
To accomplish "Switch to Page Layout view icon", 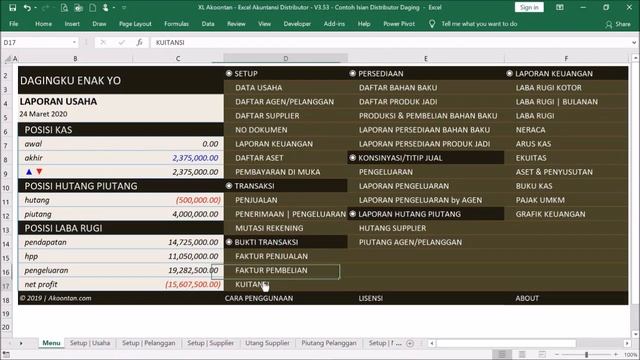I will [522, 354].
